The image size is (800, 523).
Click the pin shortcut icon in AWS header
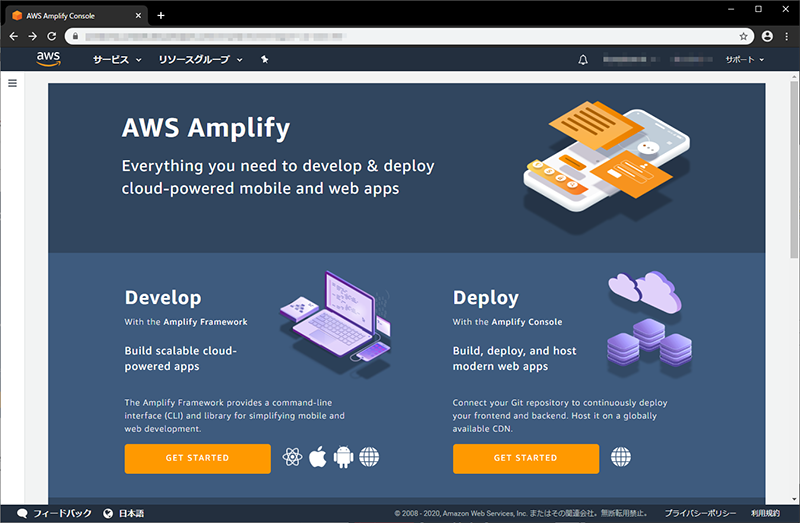pos(264,59)
